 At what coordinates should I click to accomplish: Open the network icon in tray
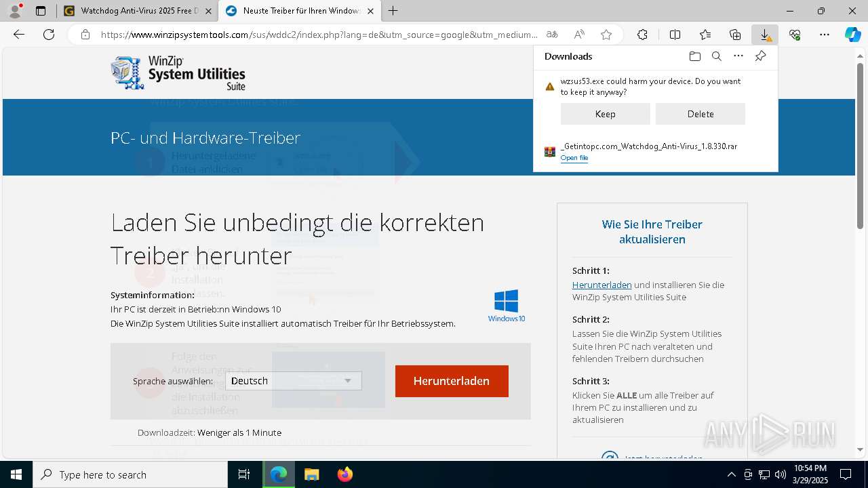764,474
